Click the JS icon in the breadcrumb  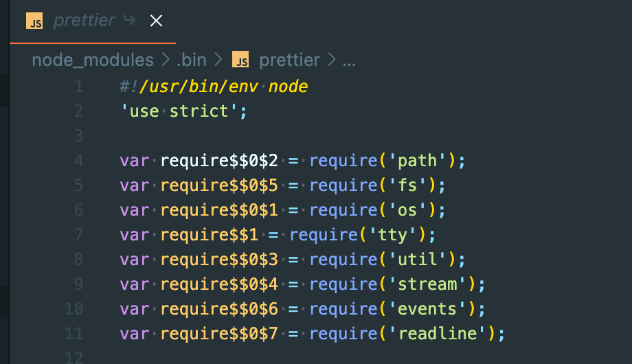(240, 60)
